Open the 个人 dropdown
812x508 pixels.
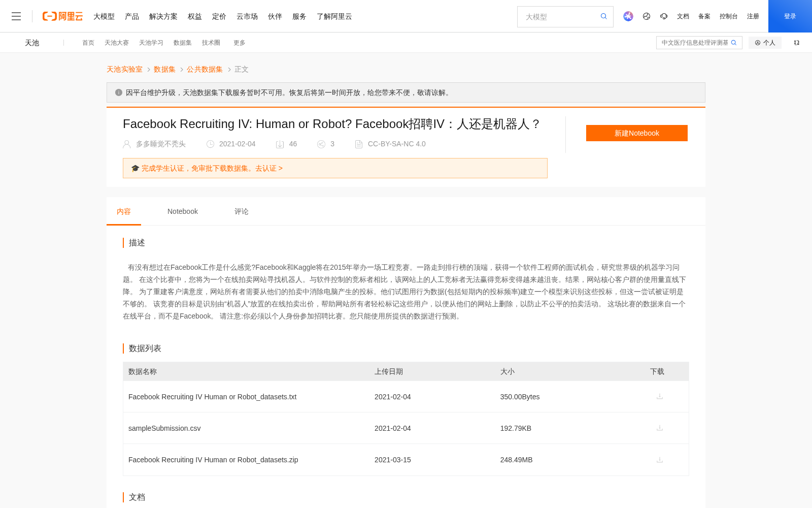pyautogui.click(x=765, y=43)
